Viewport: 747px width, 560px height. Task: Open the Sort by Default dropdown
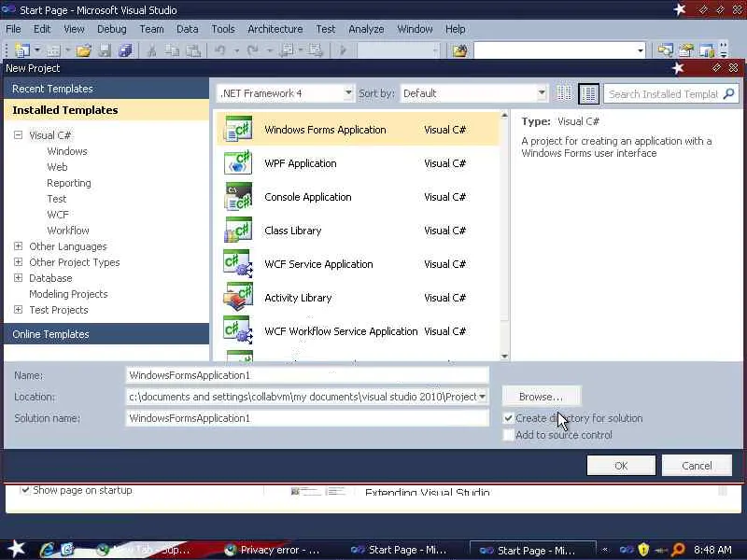[x=542, y=92]
